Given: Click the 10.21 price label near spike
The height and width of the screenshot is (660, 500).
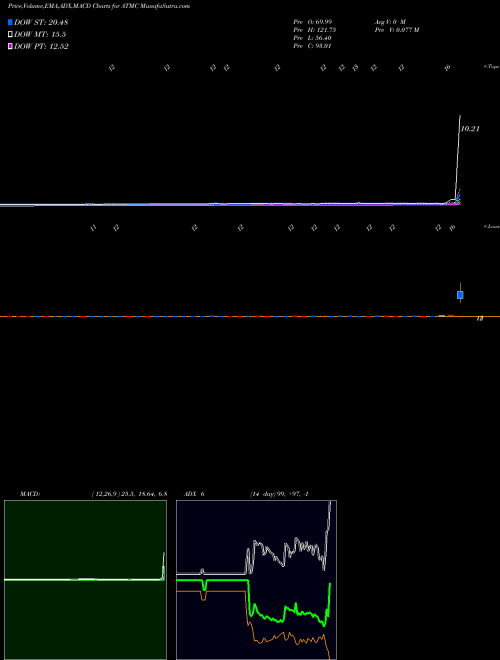Looking at the screenshot, I should tap(470, 129).
